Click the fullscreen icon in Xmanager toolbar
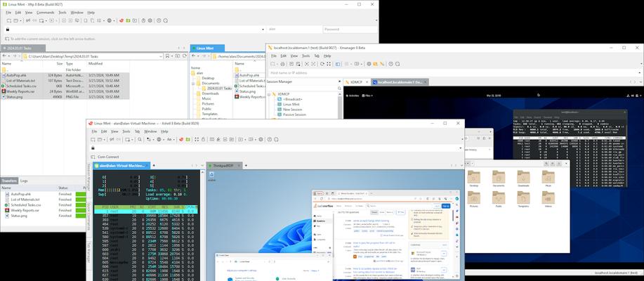Viewport: 644px width, 281px height. click(329, 64)
